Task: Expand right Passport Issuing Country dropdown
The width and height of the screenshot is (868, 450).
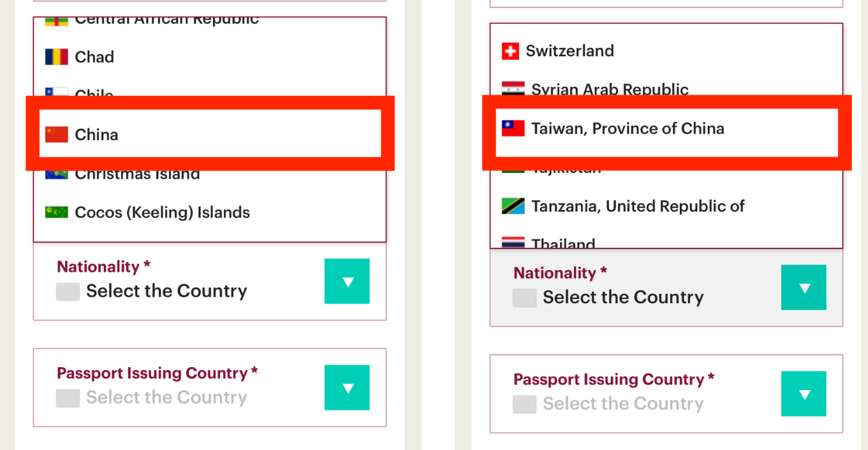Action: click(x=804, y=394)
